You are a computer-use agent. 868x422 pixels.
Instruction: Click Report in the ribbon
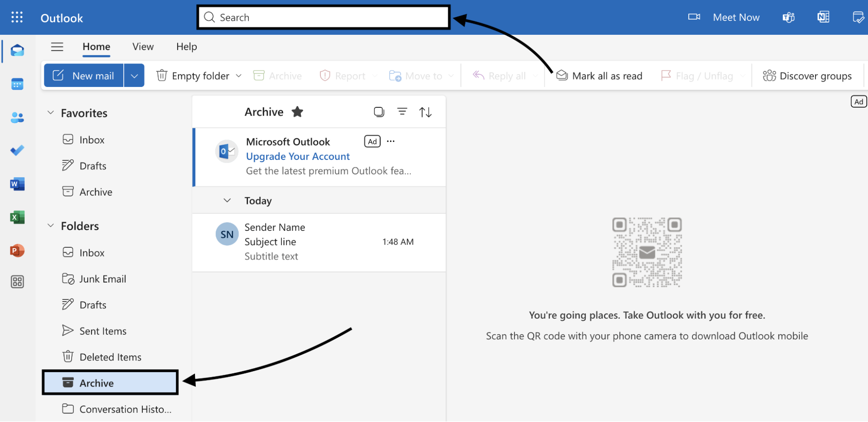[343, 76]
